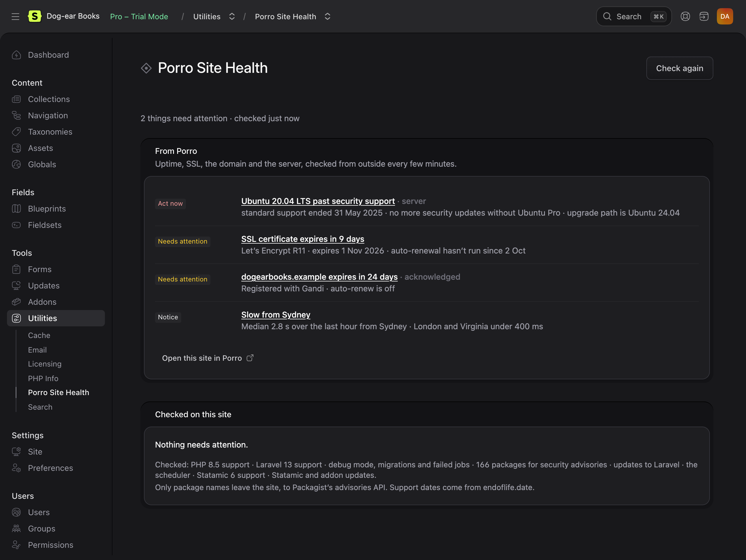Click the Fieldsets icon in sidebar
Screen dimensions: 746x560
tap(16, 225)
